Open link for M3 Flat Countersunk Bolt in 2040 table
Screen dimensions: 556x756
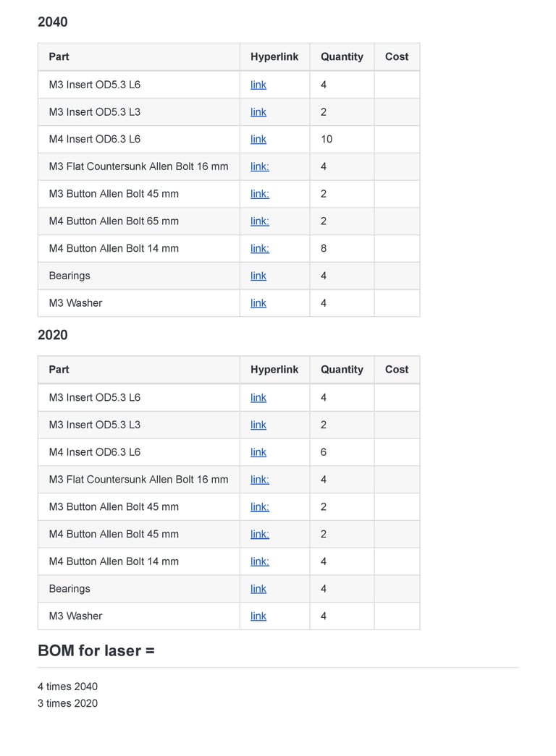coord(260,167)
